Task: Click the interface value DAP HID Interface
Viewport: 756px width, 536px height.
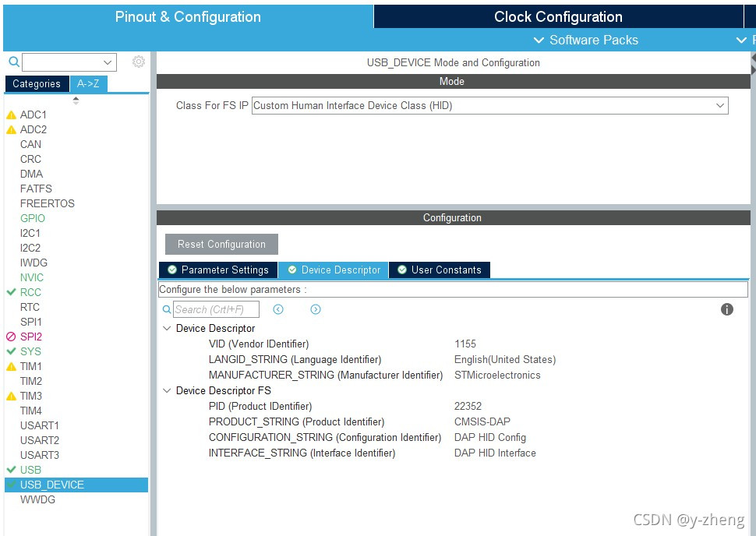Action: [x=495, y=453]
